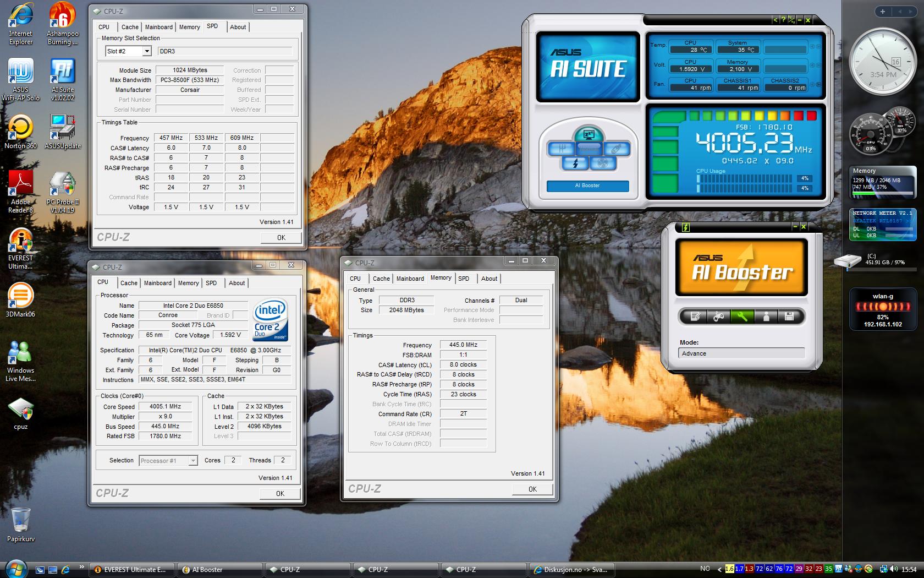Viewport: 924px width, 578px height.
Task: Click the AI Booster label button in AI Suite
Action: tap(587, 186)
